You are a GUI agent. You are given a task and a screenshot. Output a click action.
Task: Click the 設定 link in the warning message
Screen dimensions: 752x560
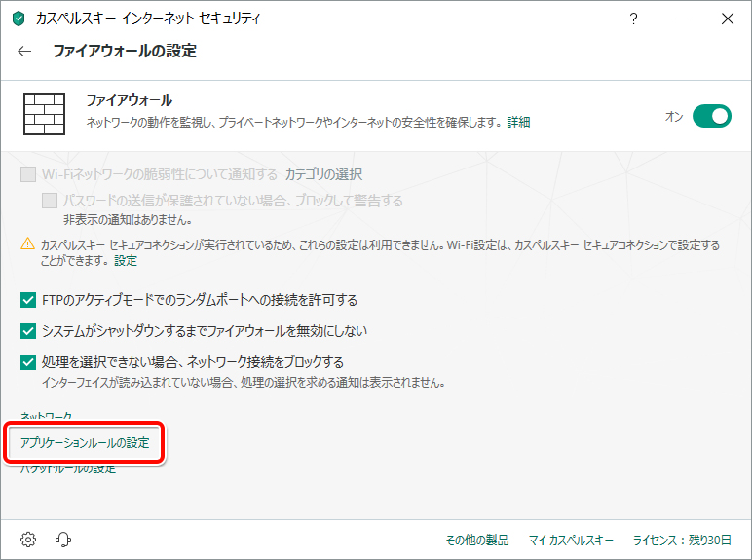[126, 261]
